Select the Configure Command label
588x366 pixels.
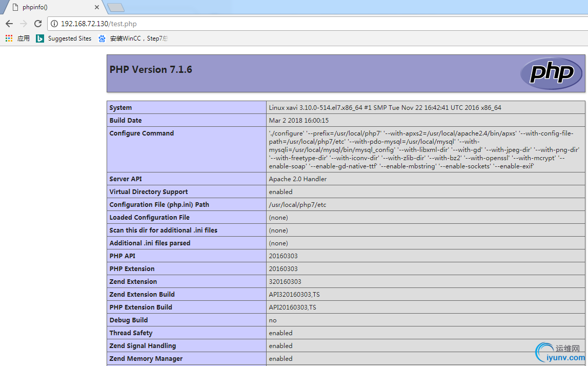point(141,133)
